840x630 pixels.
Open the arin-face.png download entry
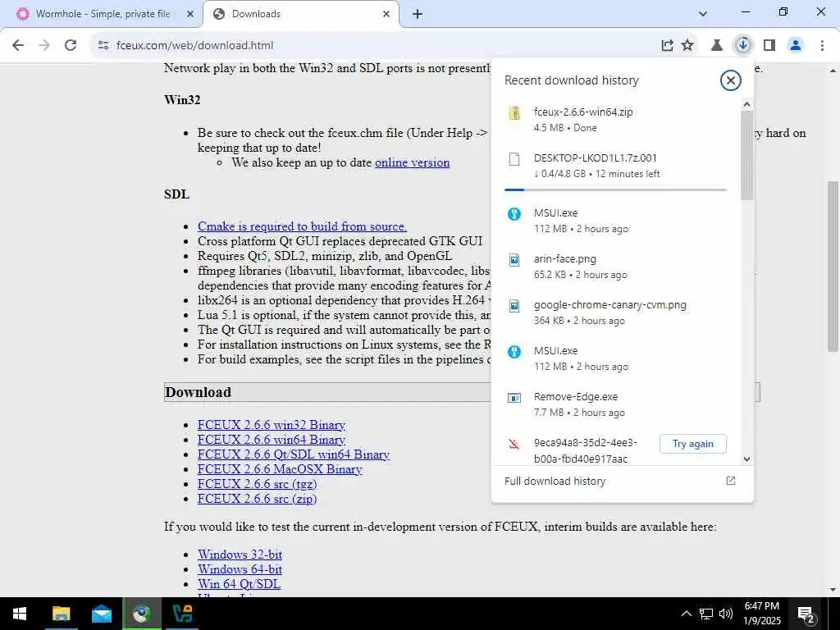click(x=615, y=267)
